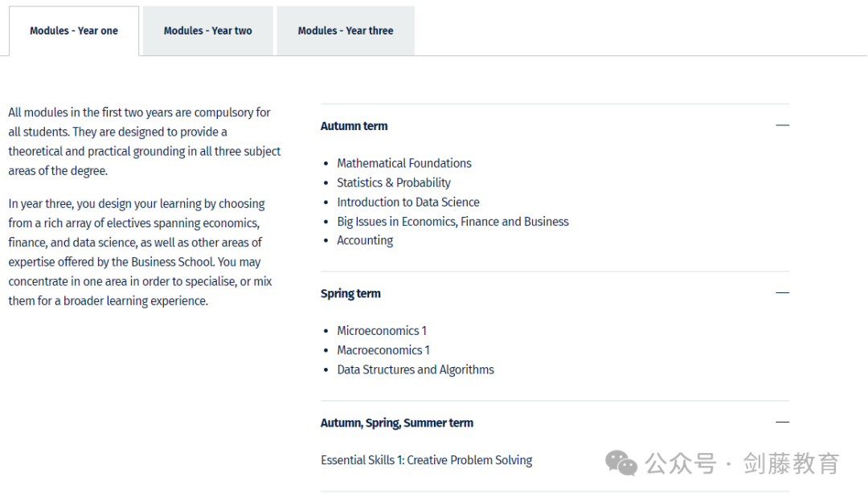Select the Accounting module item
The image size is (868, 498).
(365, 241)
